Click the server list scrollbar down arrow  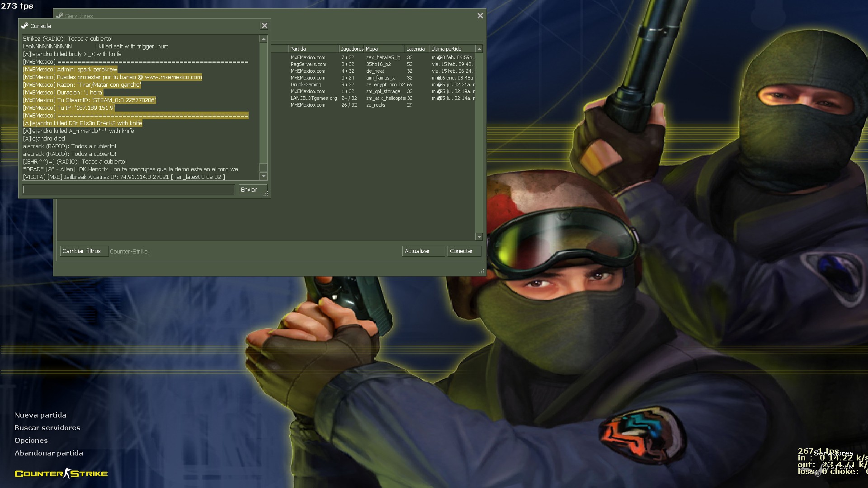tap(479, 237)
